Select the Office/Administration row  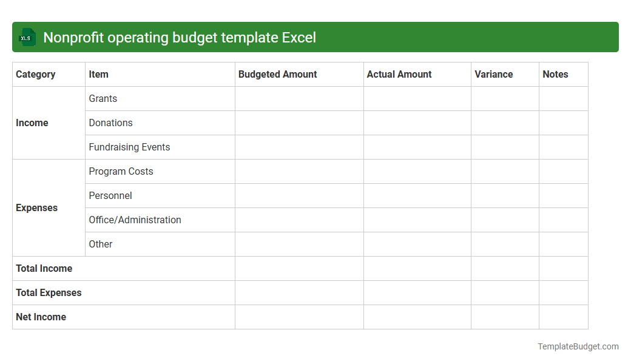point(135,220)
